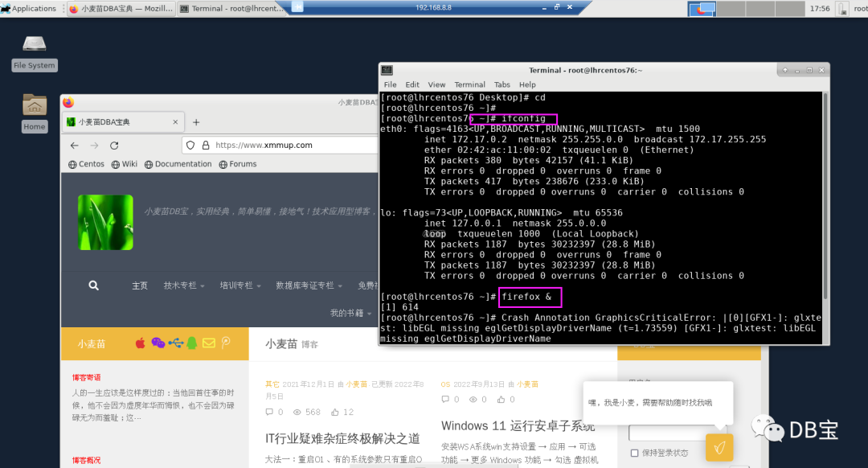Screen dimensions: 868x468
Task: Click the blue USB icon
Action: tap(175, 343)
